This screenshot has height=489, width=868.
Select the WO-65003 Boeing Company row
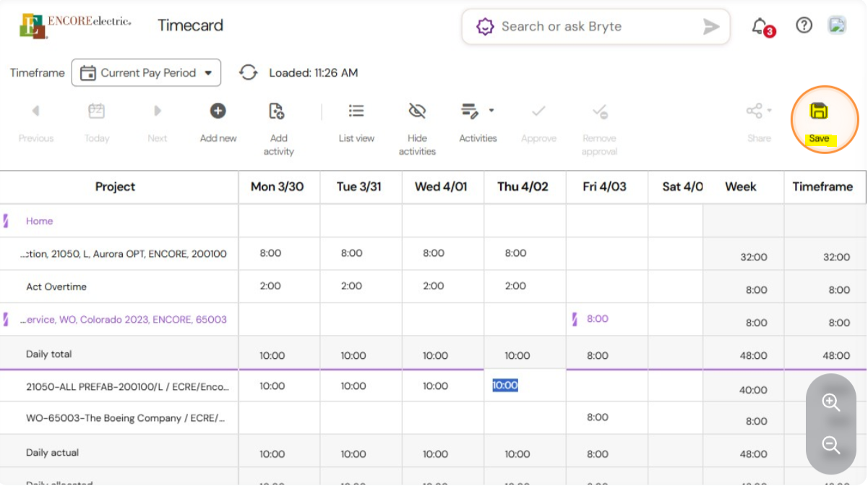pos(125,418)
